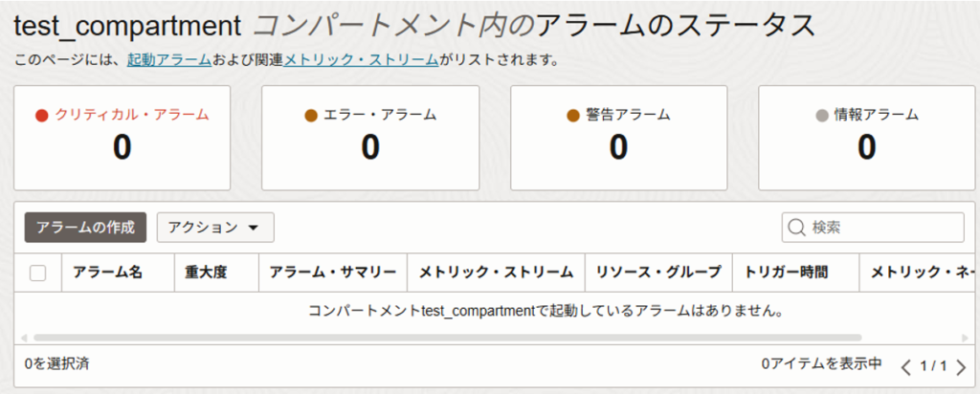Click the error alarm status dot
This screenshot has height=394, width=980.
[311, 115]
